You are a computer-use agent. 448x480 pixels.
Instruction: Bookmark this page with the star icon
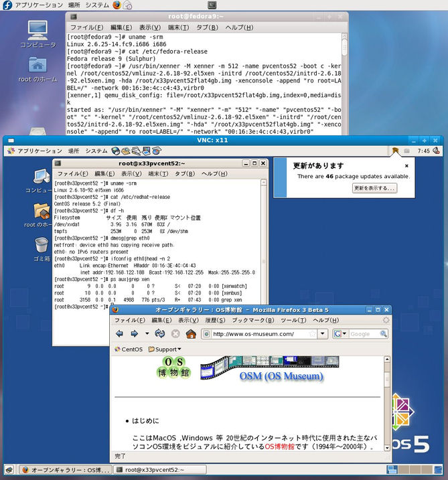312,333
